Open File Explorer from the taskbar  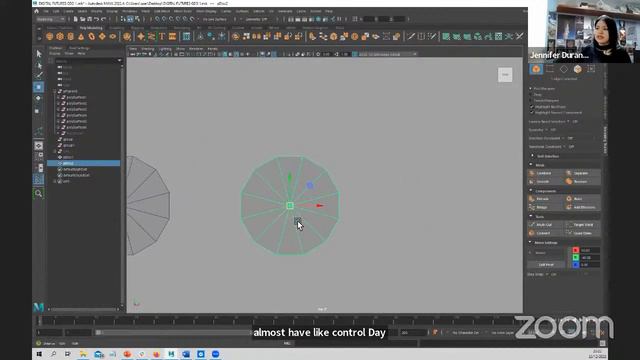point(83,354)
